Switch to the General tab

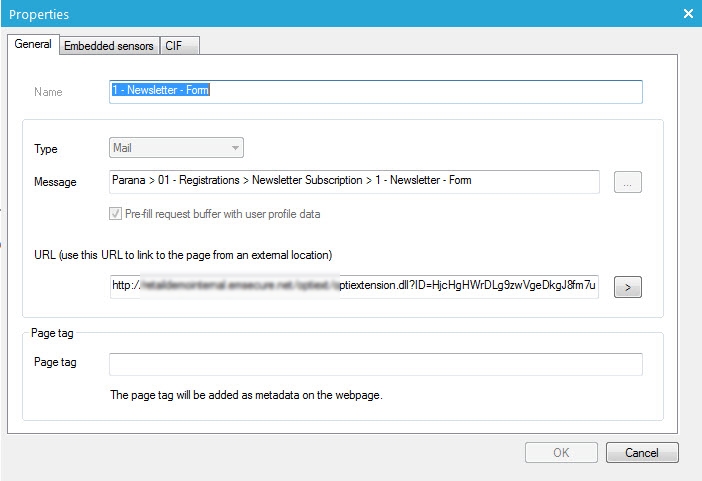click(32, 44)
